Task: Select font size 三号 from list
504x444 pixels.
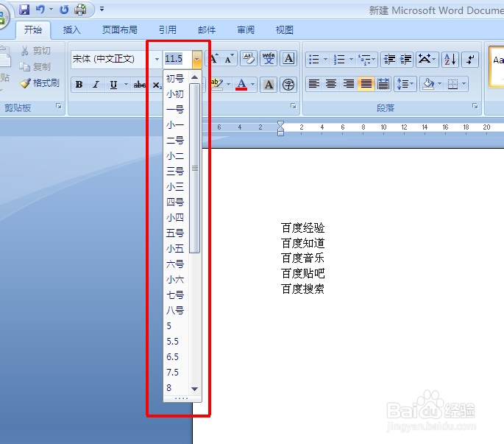Action: click(176, 171)
